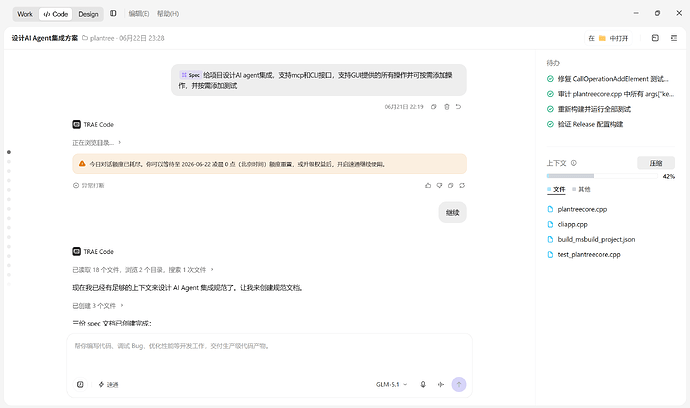
Task: Copy the first user message
Action: pyautogui.click(x=433, y=107)
